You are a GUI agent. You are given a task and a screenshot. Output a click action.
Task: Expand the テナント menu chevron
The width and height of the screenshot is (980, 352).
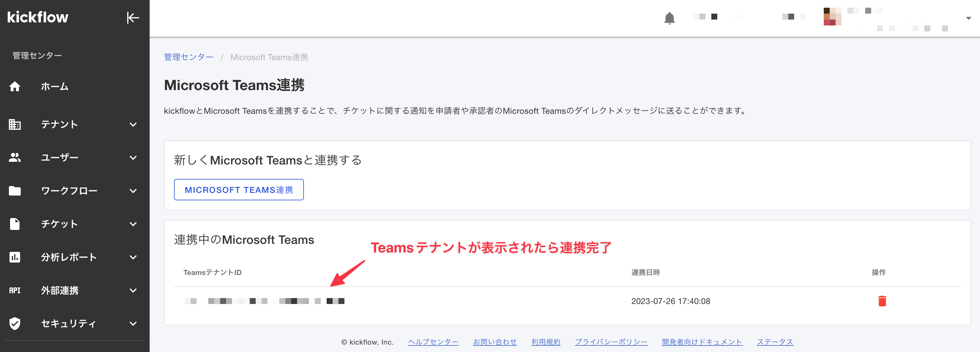(133, 124)
